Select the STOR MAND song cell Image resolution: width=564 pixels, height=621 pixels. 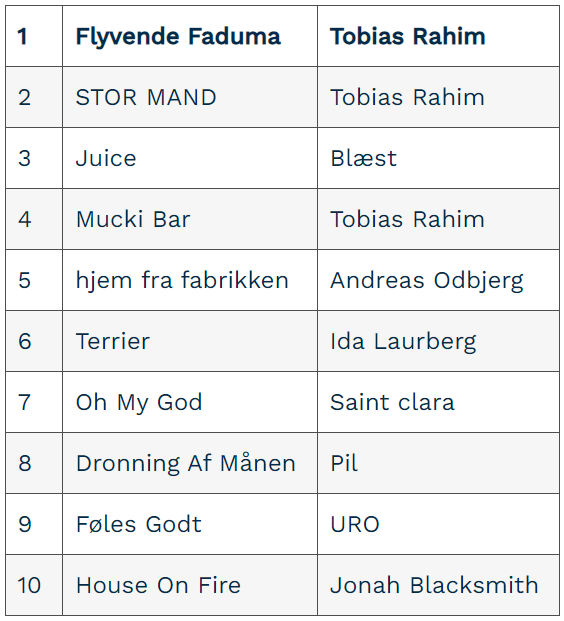tap(190, 97)
